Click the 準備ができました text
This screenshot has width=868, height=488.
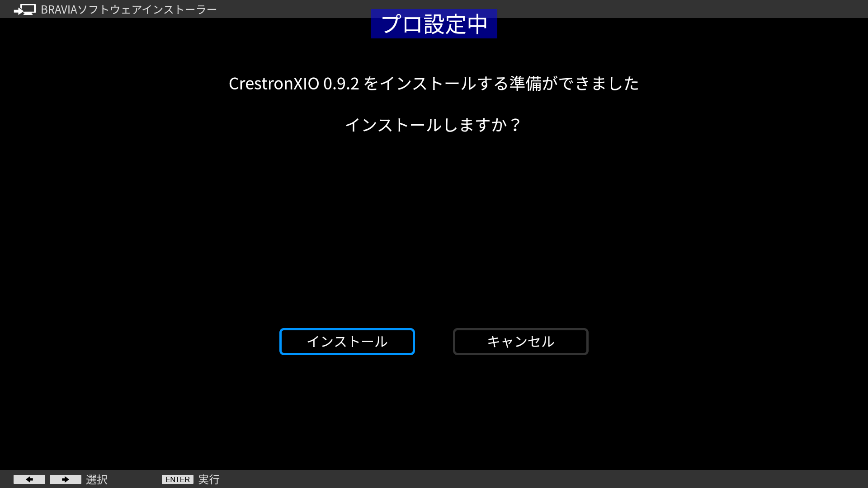point(574,84)
